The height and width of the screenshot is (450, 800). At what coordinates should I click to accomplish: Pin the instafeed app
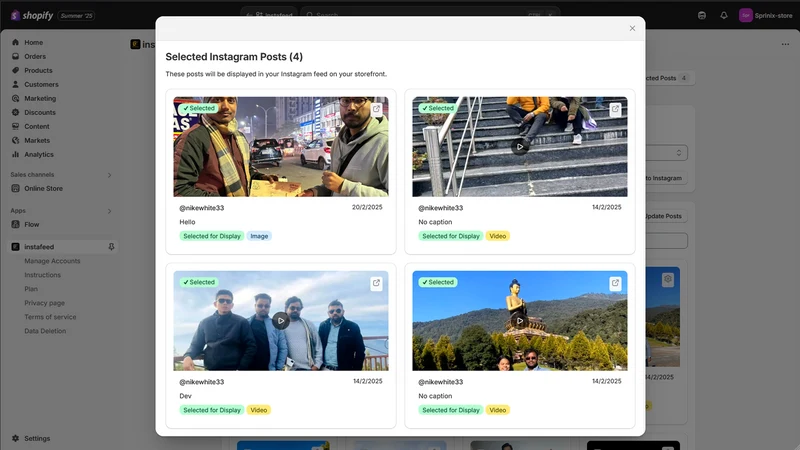111,247
